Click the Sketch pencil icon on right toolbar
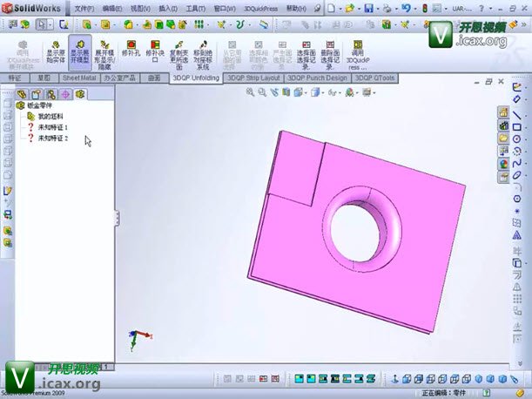This screenshot has height=399, width=532. [x=516, y=87]
